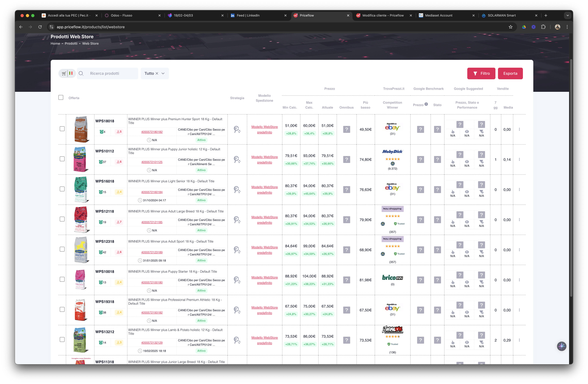
Task: Open a new browser tab
Action: (x=546, y=15)
